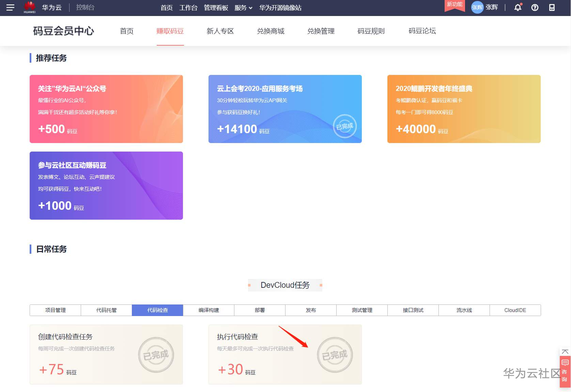
Task: Open the document icon in top bar
Action: coord(552,7)
